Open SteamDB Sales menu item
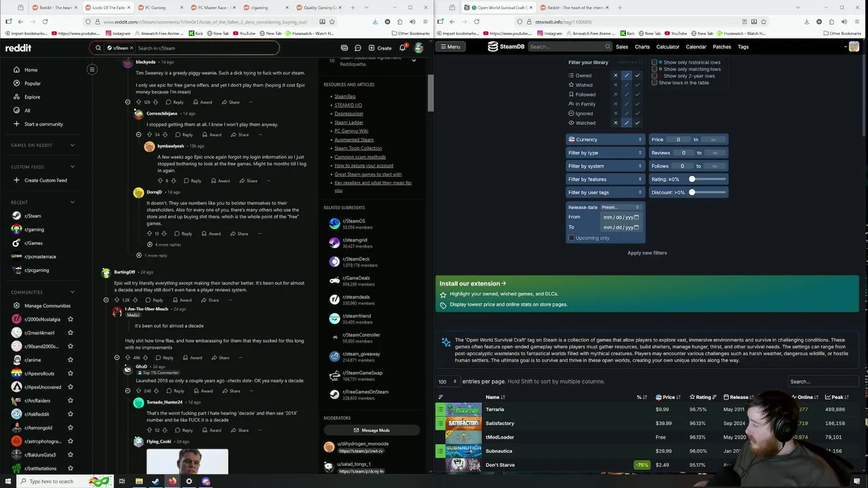The width and height of the screenshot is (868, 488). click(x=622, y=47)
